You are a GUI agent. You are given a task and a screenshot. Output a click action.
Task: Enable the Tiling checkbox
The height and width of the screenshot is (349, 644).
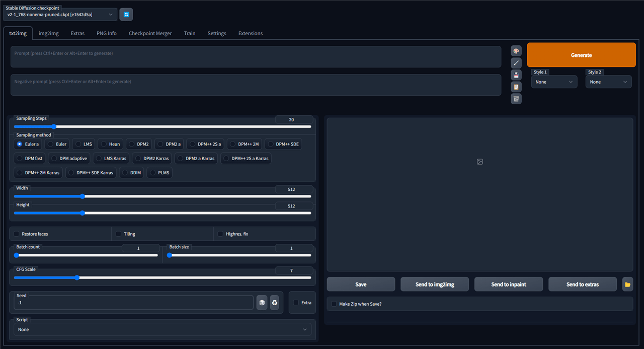(x=119, y=234)
